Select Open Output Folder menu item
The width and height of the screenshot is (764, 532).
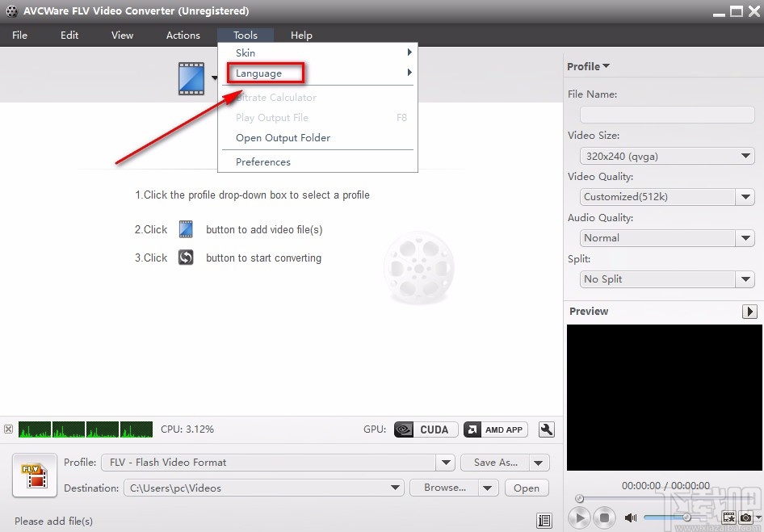[x=317, y=138]
